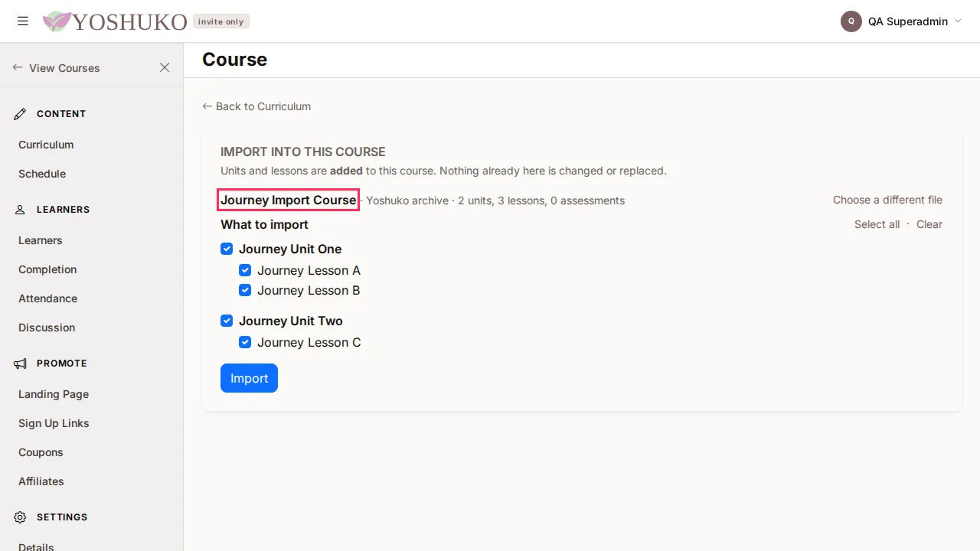Toggle the Journey Lesson C checkbox
Viewport: 980px width, 551px height.
pos(245,342)
